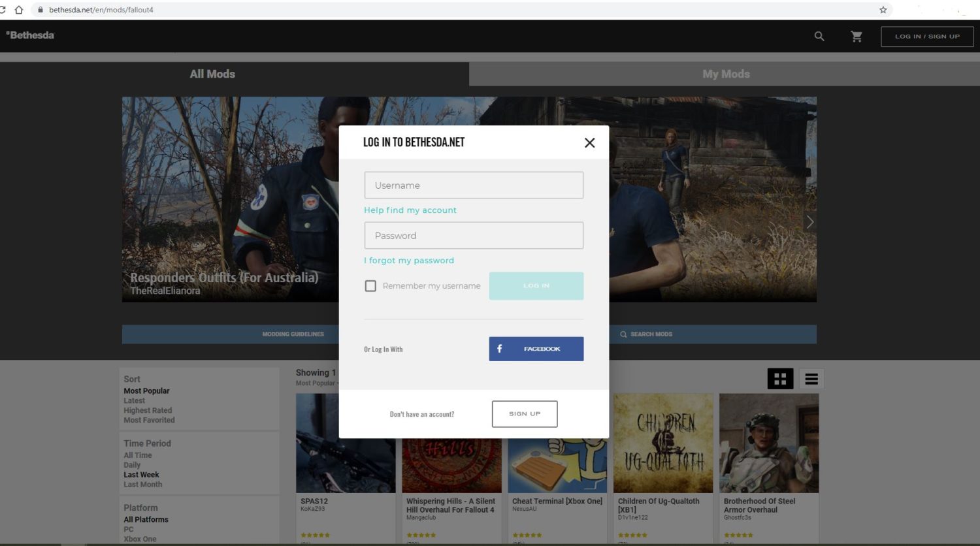Switch to grid view of mods
Screen dimensions: 980x546
pyautogui.click(x=780, y=379)
